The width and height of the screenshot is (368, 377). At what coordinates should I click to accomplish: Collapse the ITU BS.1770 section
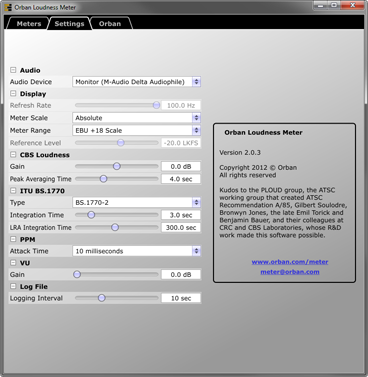(13, 191)
